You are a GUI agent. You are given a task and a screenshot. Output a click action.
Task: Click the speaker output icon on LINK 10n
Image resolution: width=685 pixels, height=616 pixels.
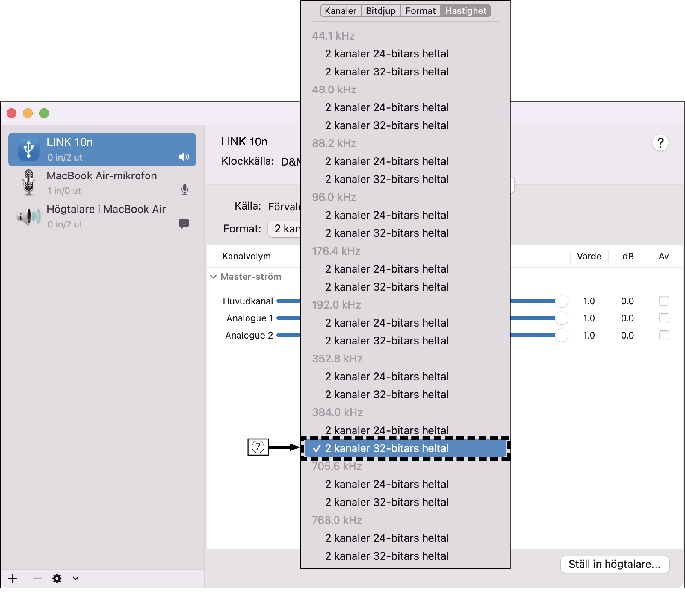(184, 157)
